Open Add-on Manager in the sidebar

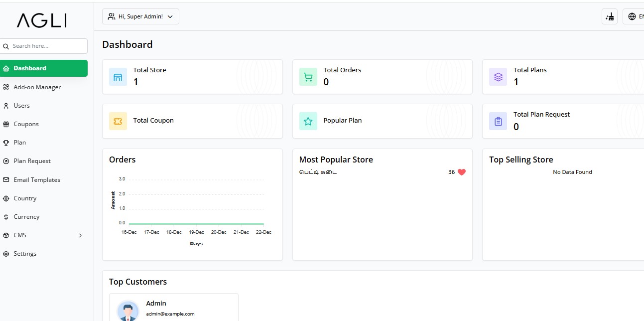(37, 87)
